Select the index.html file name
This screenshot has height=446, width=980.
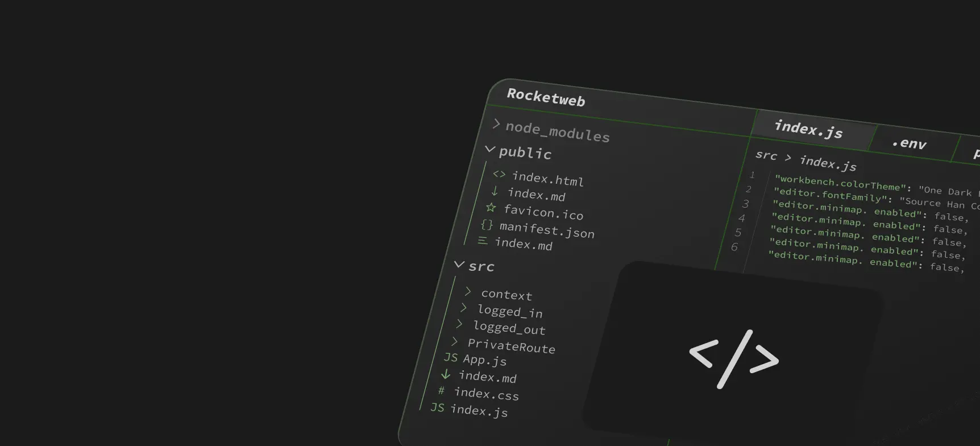(548, 179)
